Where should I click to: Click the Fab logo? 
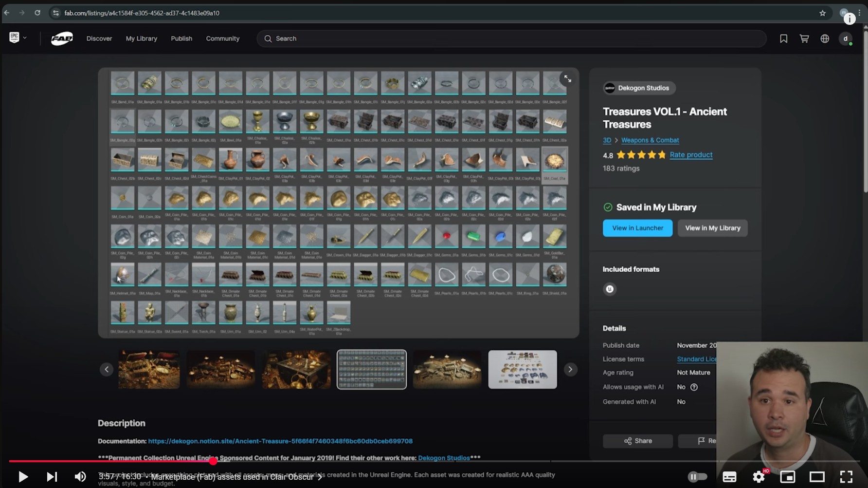pos(62,38)
